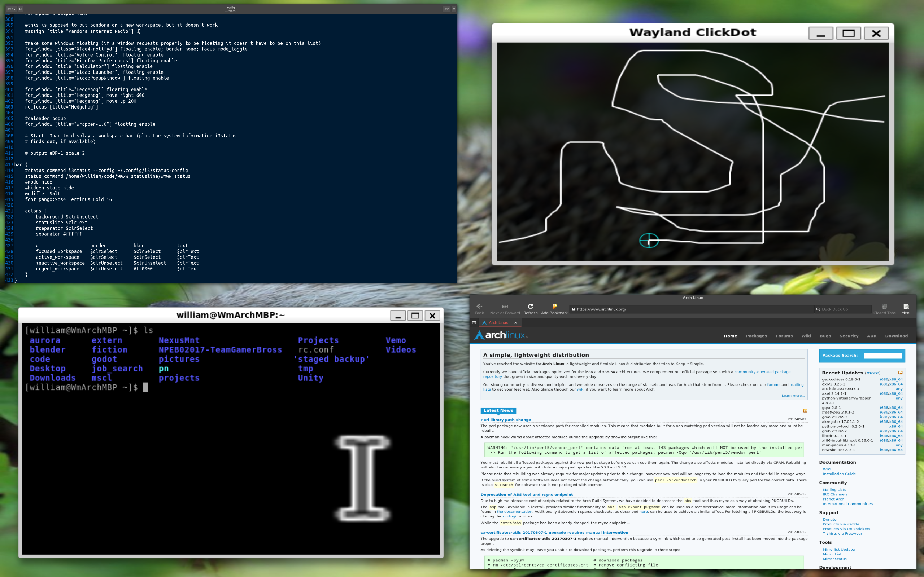Click the Duck Duck Go search box
This screenshot has width=924, height=577.
point(844,309)
